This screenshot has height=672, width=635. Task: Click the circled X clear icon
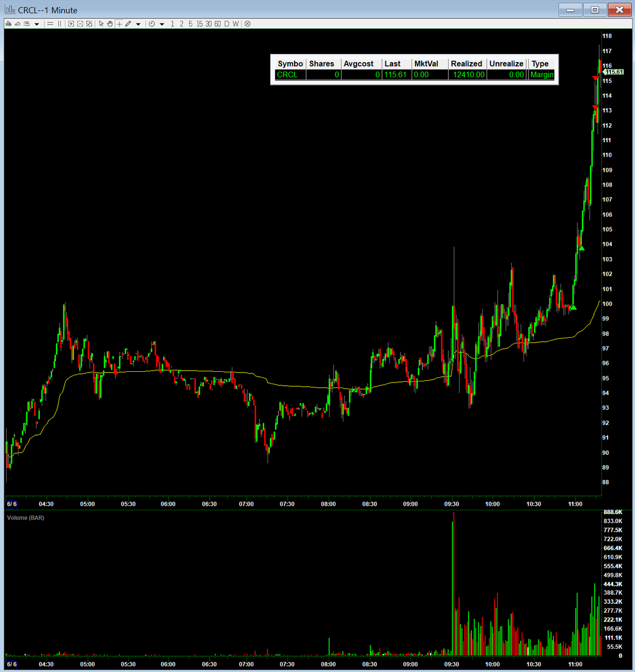(x=248, y=24)
